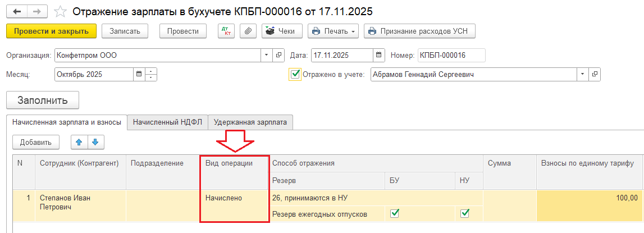Toggle the БУ checkbox in row 1
Image resolution: width=644 pixels, height=233 pixels.
(394, 213)
